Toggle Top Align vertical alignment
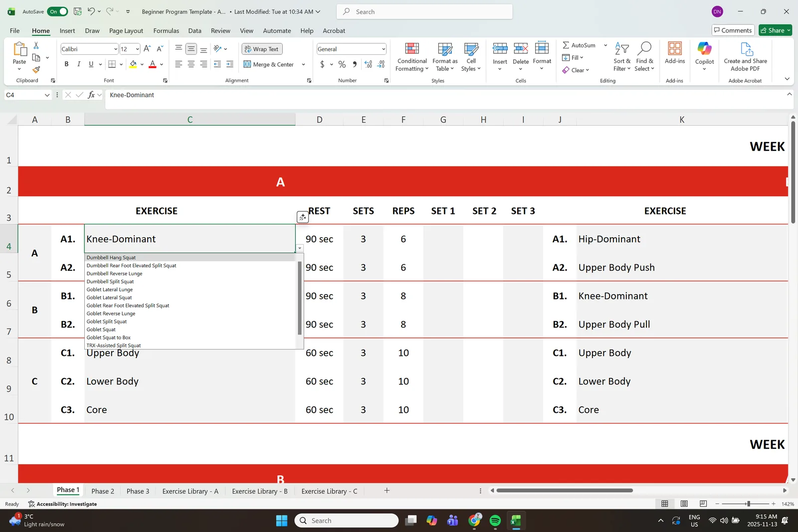Screen dimensions: 798x532 179,48
